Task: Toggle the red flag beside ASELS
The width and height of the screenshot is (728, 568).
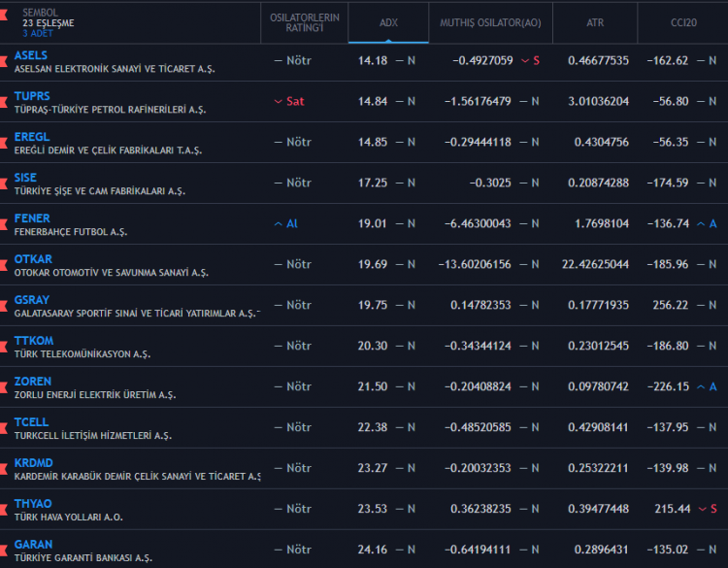Action: 3,61
